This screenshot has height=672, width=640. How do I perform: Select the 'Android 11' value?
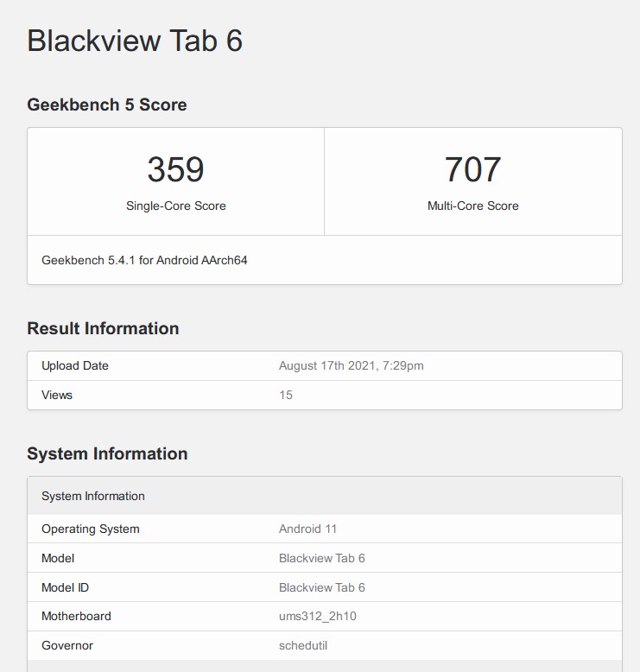click(x=307, y=529)
